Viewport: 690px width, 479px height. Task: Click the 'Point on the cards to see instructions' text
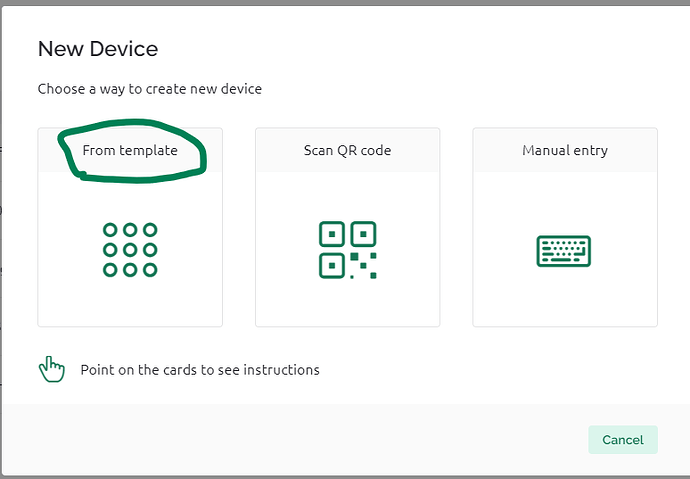point(200,370)
